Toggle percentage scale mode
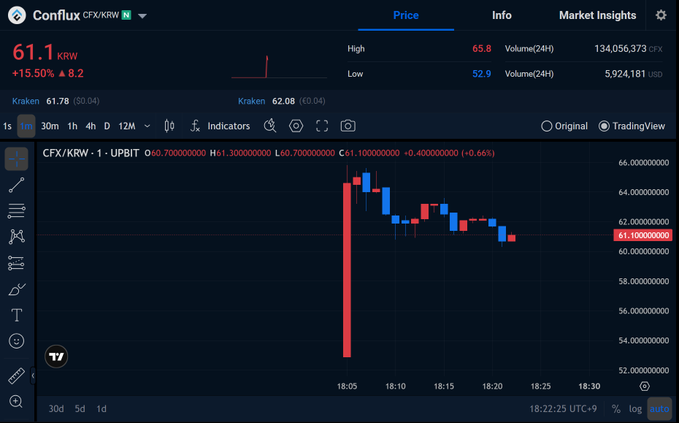 coord(616,409)
